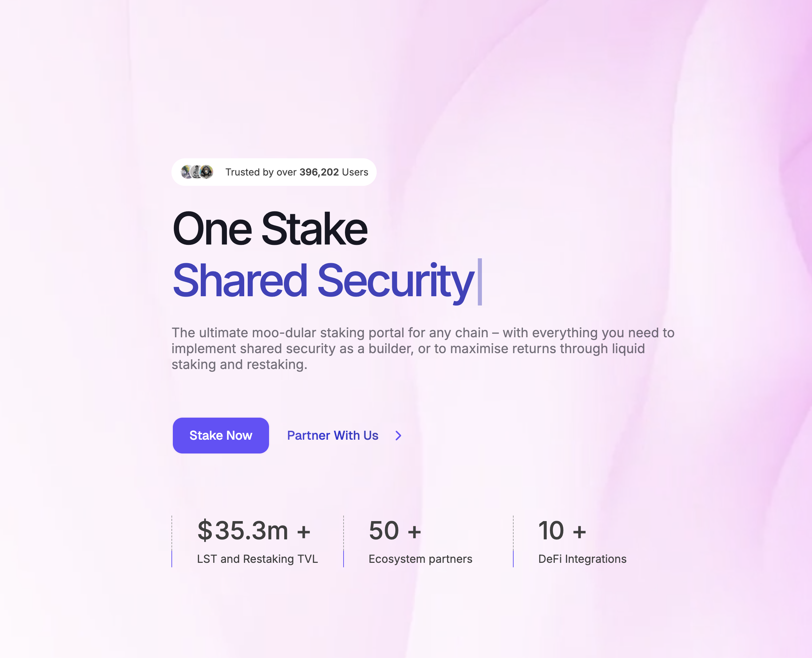Select the DeFi Integrations label

[x=582, y=559]
